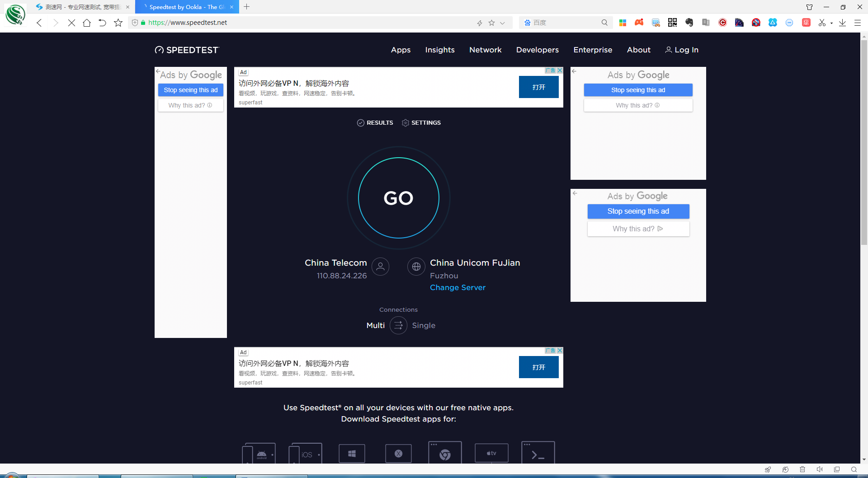Click the server globe icon
This screenshot has height=478, width=868.
click(416, 267)
